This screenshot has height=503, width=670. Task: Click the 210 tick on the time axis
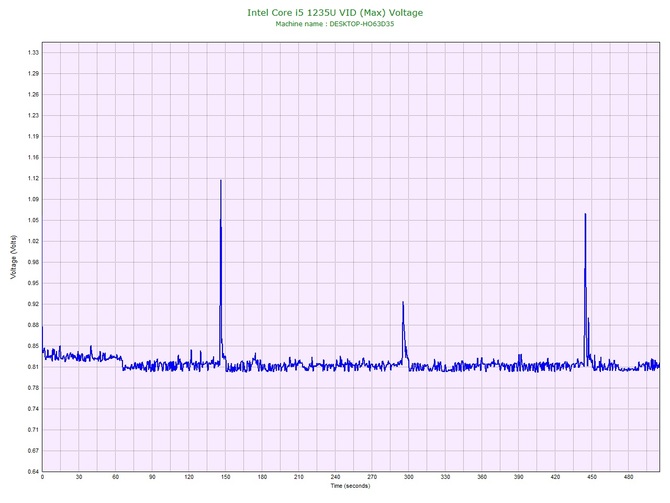pyautogui.click(x=299, y=477)
